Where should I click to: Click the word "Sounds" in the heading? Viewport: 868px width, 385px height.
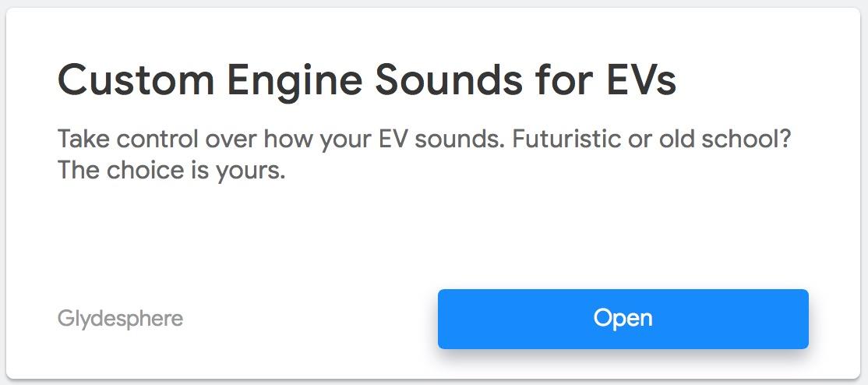point(449,81)
